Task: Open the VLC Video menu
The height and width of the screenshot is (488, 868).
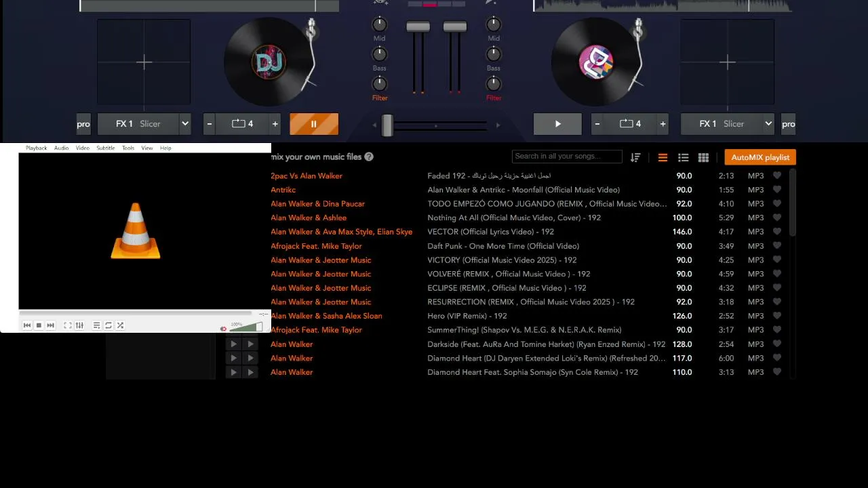Action: pyautogui.click(x=83, y=148)
